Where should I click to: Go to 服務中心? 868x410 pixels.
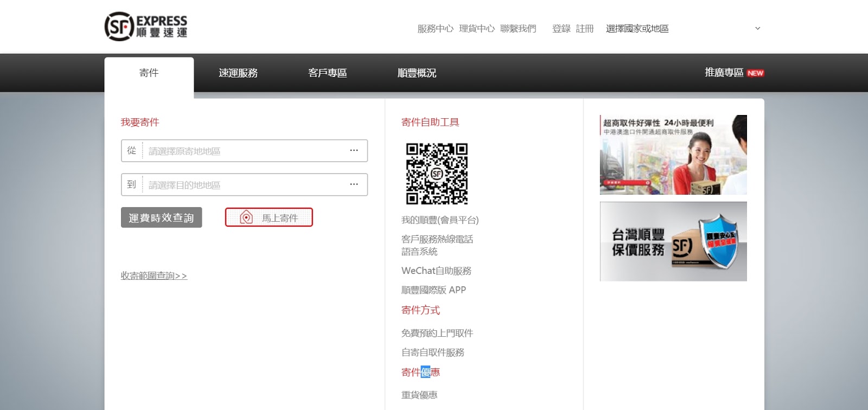(x=435, y=29)
